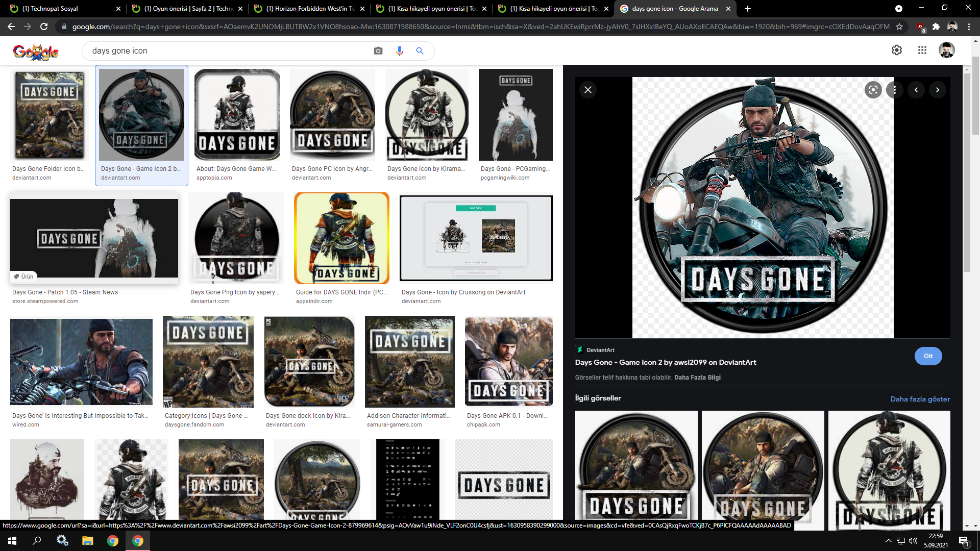This screenshot has height=551, width=980.
Task: Open Daha Fazla Bilgi copyright link
Action: (697, 378)
